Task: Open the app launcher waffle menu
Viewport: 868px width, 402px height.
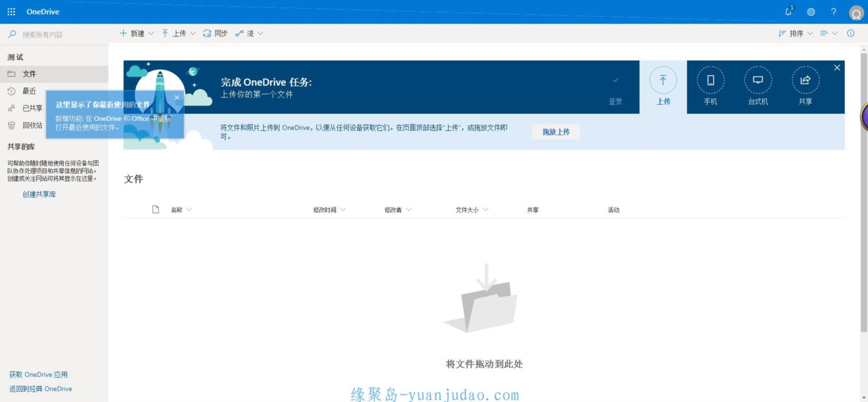Action: (x=11, y=12)
